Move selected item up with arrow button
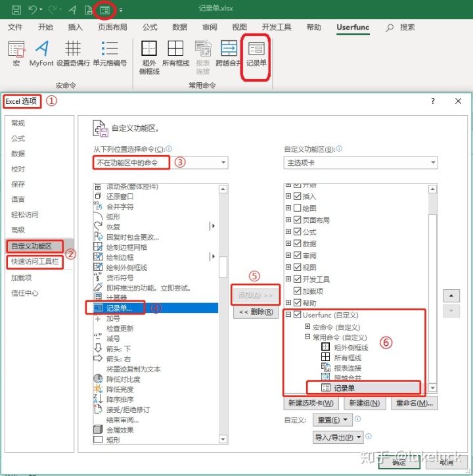This screenshot has height=476, width=473. 451,296
